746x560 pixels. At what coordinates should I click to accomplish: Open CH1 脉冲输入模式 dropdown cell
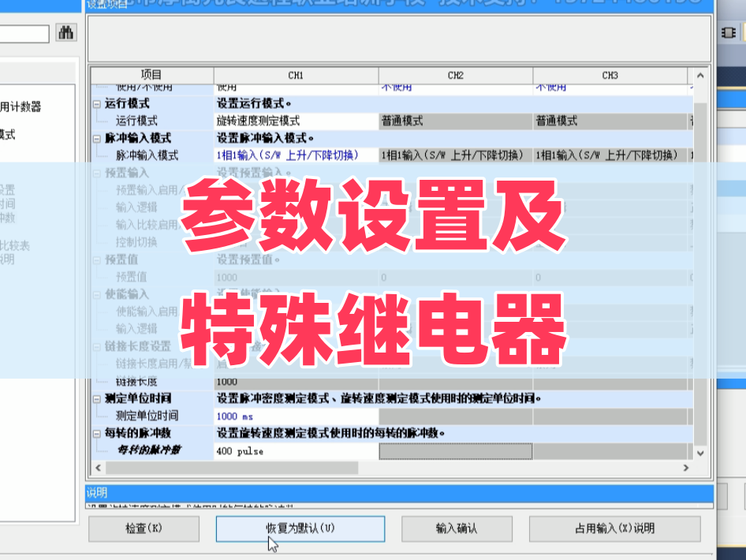(x=295, y=155)
